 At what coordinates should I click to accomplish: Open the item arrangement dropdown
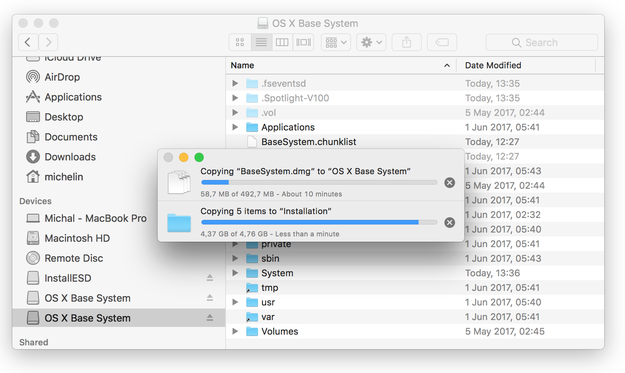(336, 42)
